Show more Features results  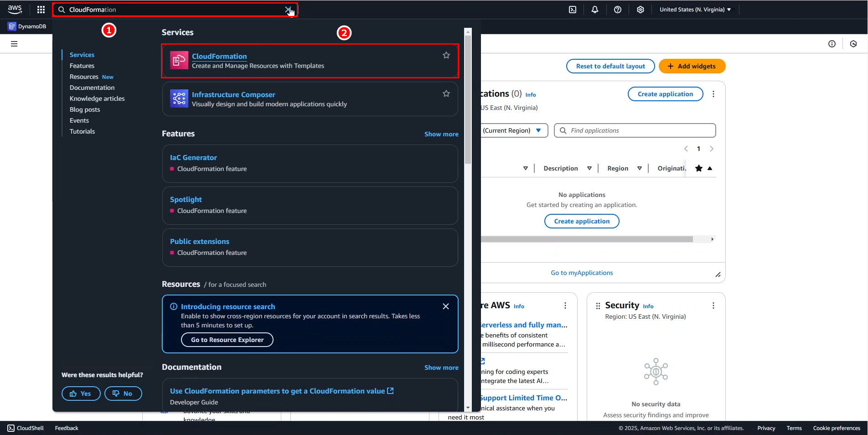click(441, 134)
